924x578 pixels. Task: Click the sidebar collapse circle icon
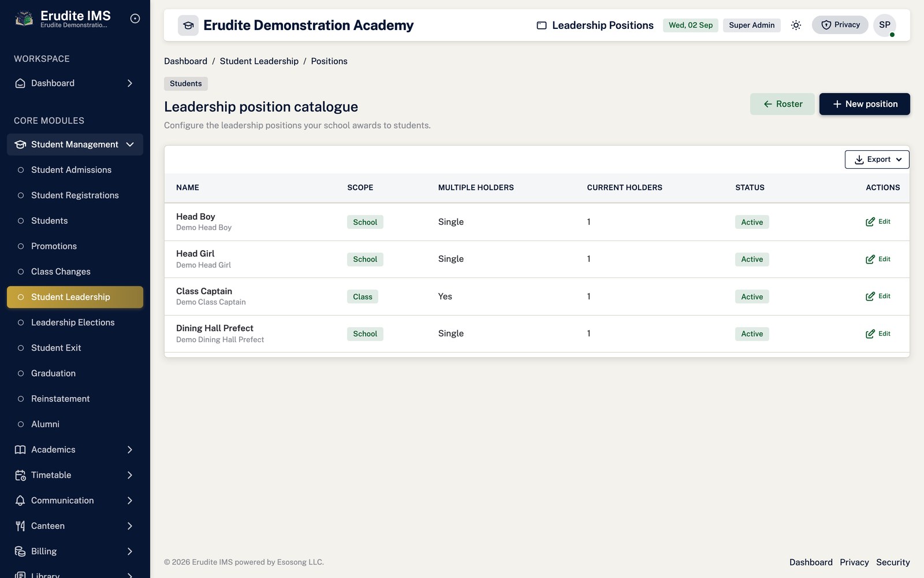135,18
